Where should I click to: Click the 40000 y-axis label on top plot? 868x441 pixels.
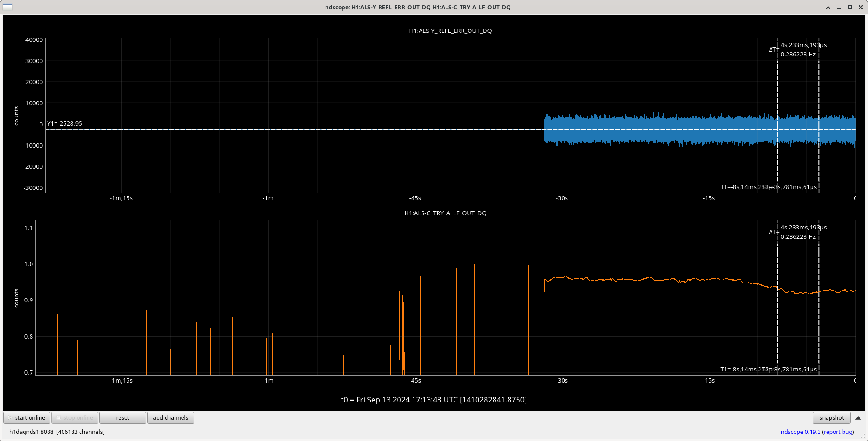pos(34,39)
